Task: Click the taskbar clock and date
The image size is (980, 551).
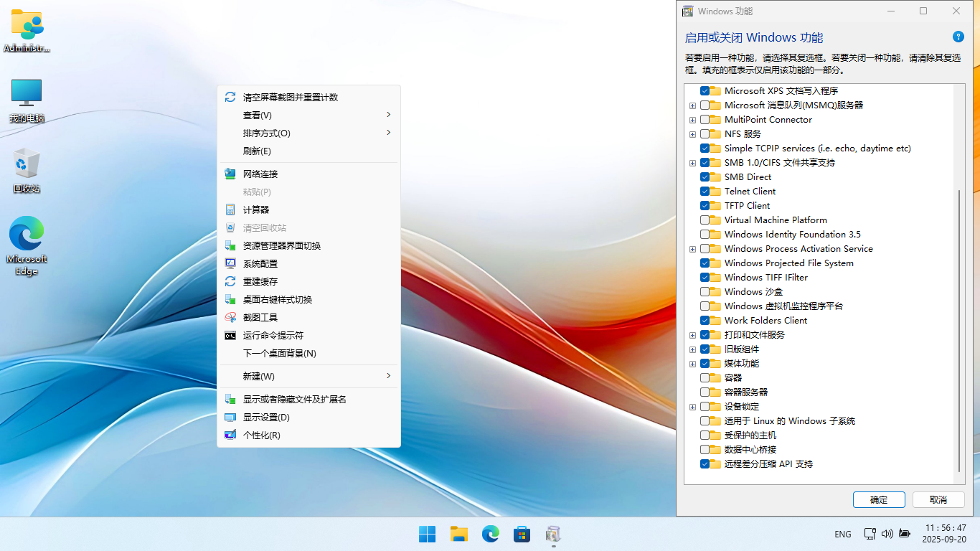Action: pyautogui.click(x=946, y=533)
